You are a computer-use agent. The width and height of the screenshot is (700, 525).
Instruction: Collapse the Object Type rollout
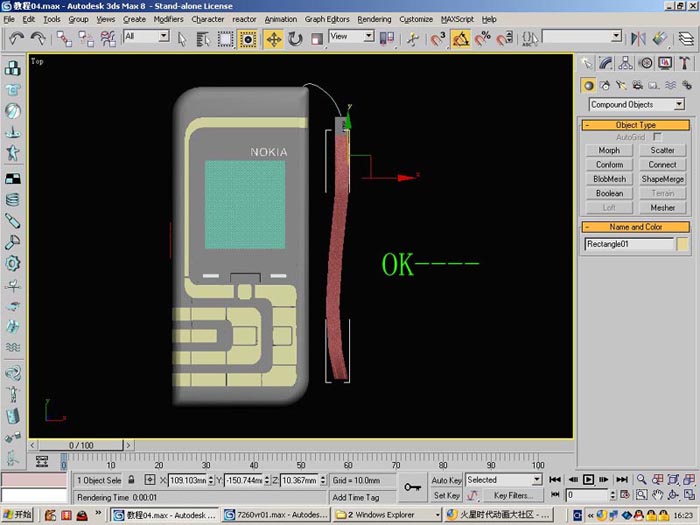[636, 125]
